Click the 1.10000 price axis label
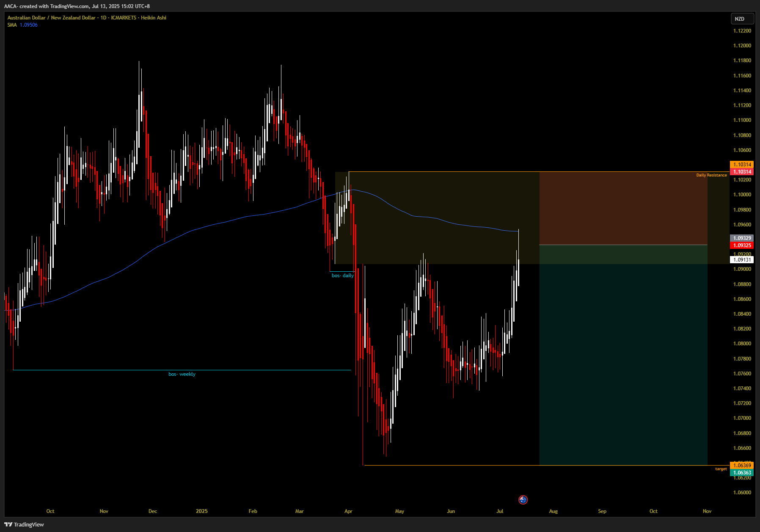The image size is (760, 532). 742,195
